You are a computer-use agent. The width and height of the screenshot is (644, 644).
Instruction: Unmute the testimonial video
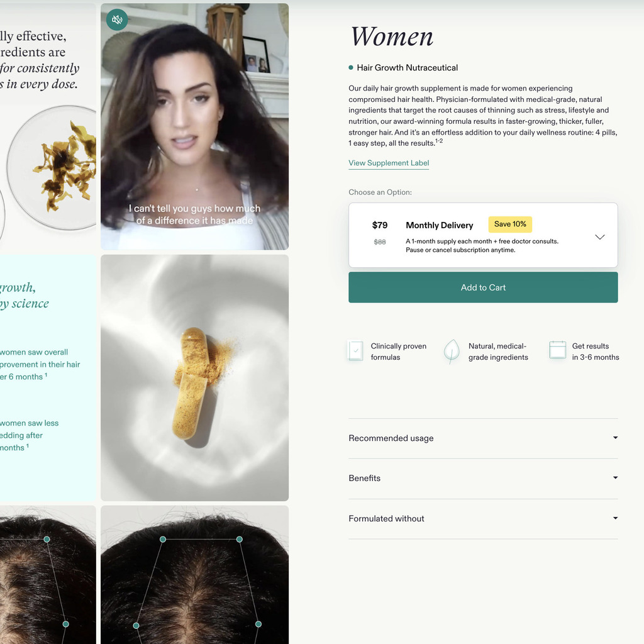[117, 19]
